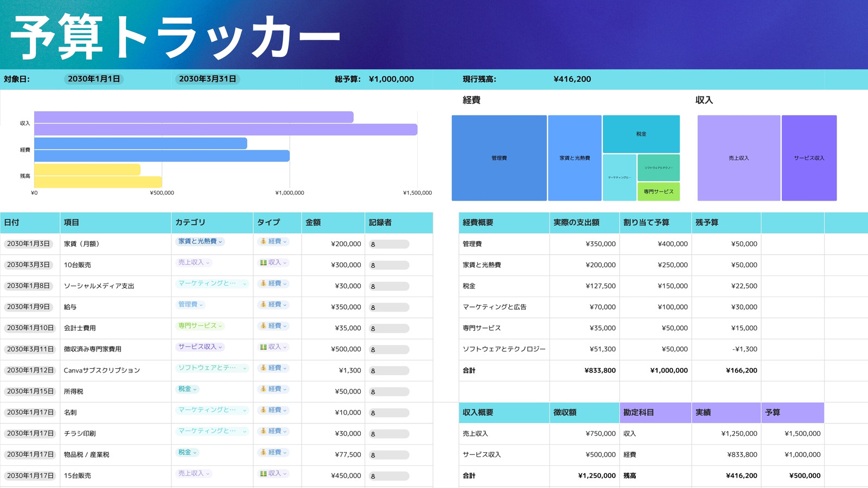Click the ¥1,000,000 value beside 総予算
This screenshot has width=868, height=488.
point(391,79)
